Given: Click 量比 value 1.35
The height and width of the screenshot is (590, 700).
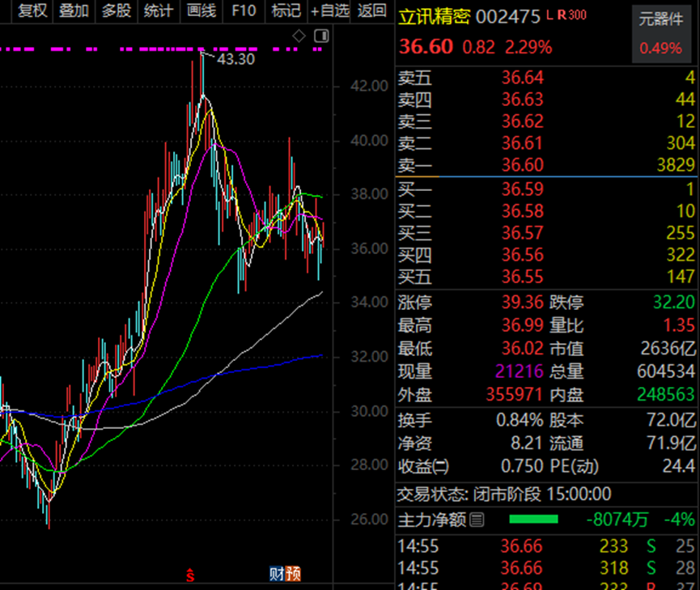Looking at the screenshot, I should click(679, 325).
